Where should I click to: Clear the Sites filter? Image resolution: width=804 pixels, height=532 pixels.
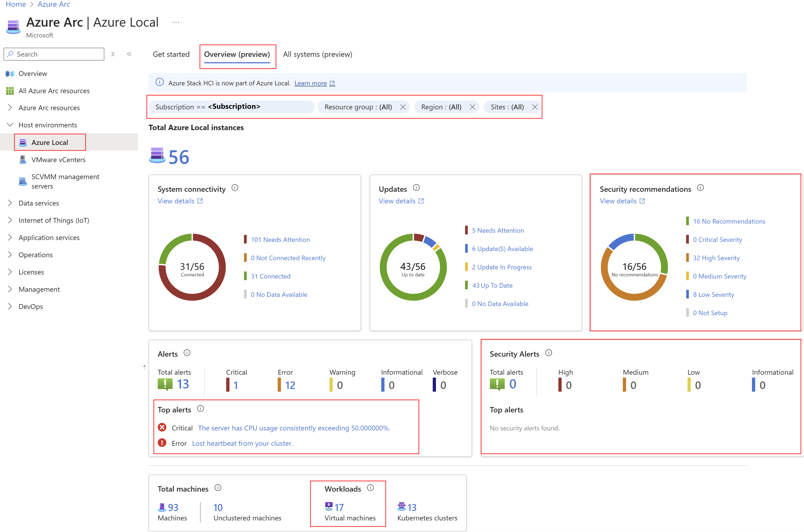click(535, 107)
